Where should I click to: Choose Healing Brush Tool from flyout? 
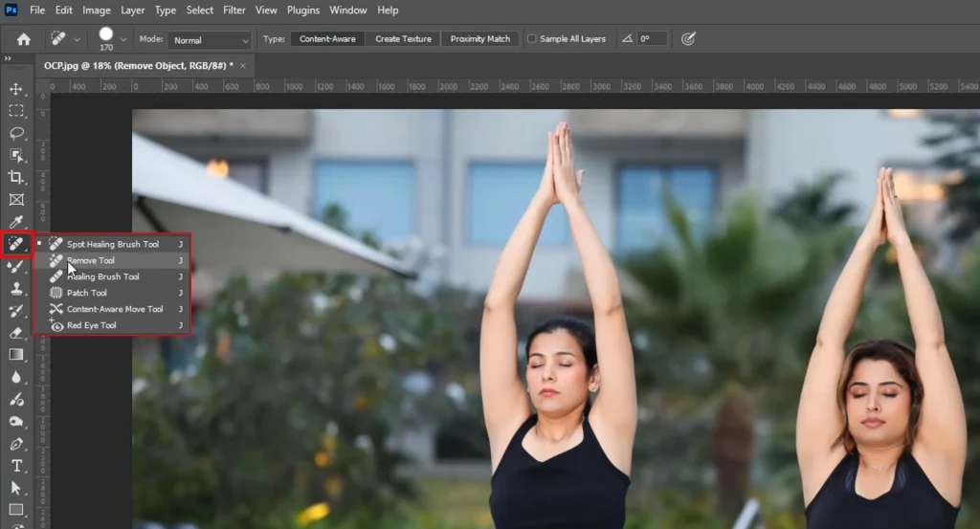point(113,276)
